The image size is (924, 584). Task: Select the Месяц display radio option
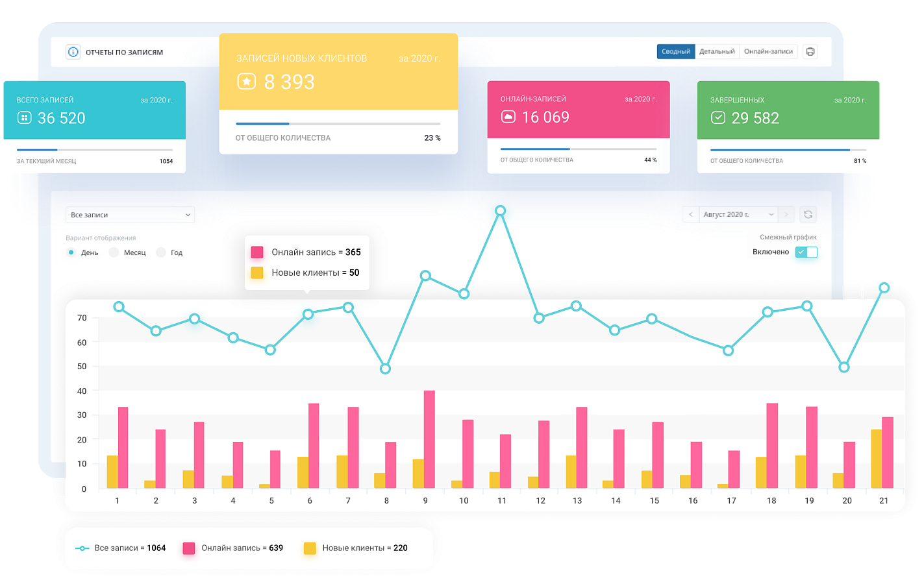point(114,252)
